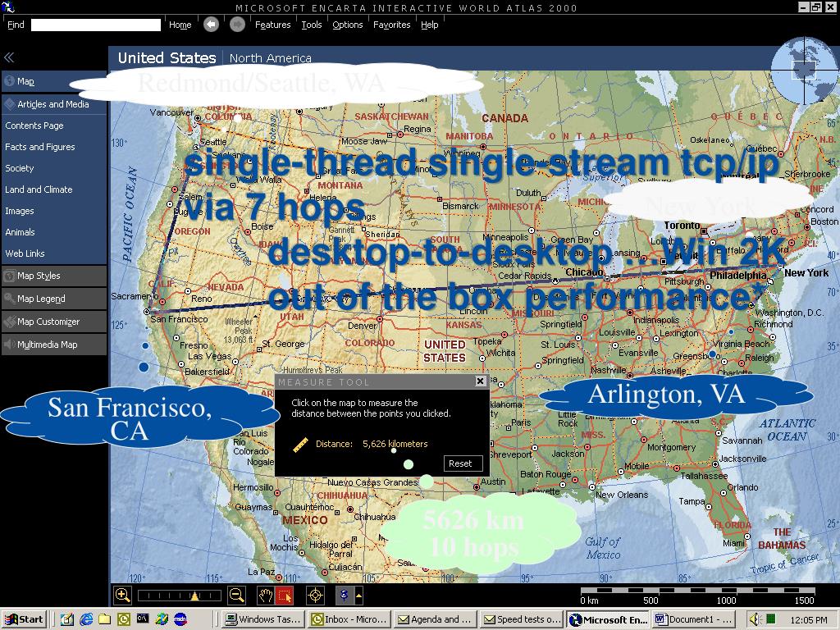Click the New Orleans label on map
840x630 pixels.
tap(622, 495)
